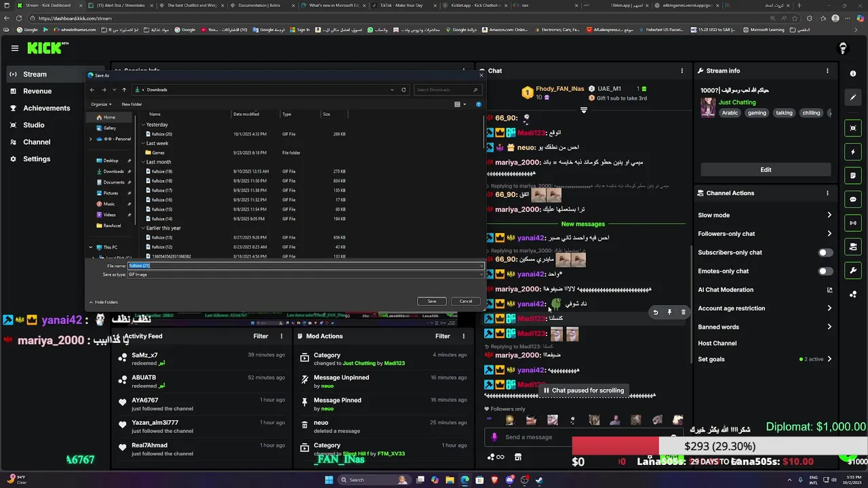
Task: Expand the address bar history dropdown
Action: 392,89
